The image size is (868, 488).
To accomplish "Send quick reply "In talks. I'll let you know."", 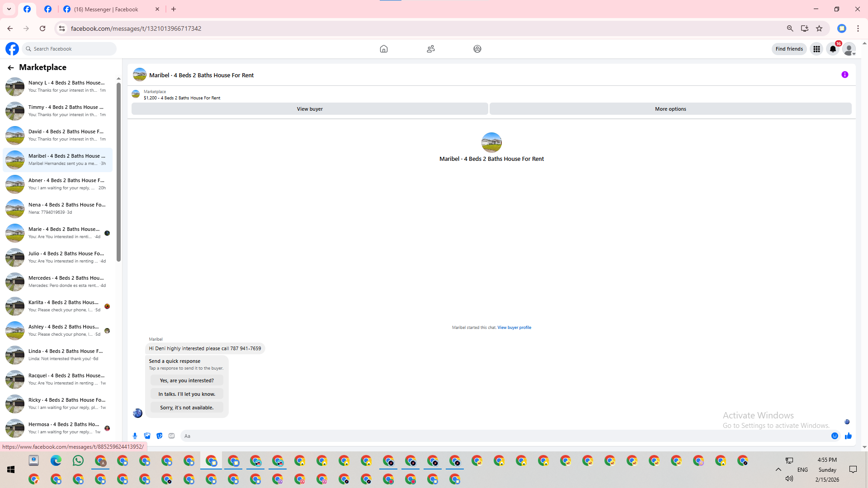I will 187,394.
